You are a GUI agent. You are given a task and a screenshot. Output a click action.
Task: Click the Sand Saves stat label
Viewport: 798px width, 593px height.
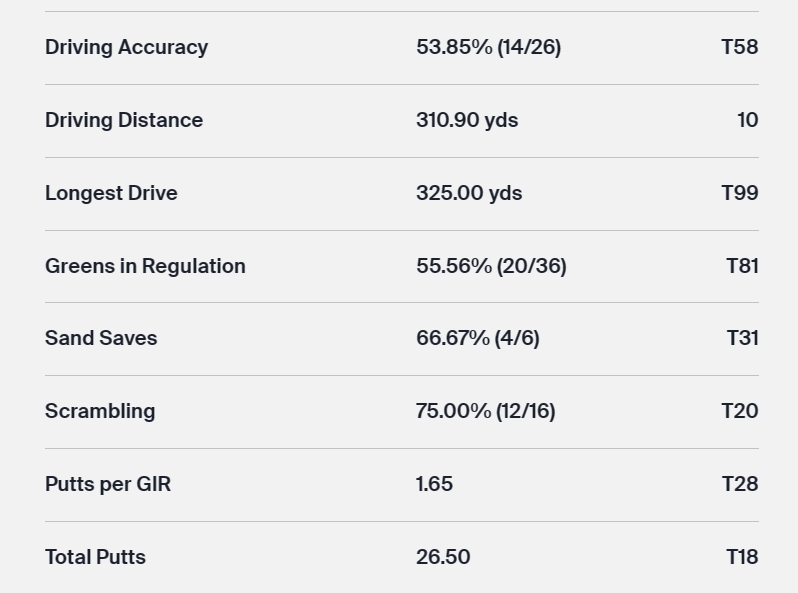pos(101,338)
